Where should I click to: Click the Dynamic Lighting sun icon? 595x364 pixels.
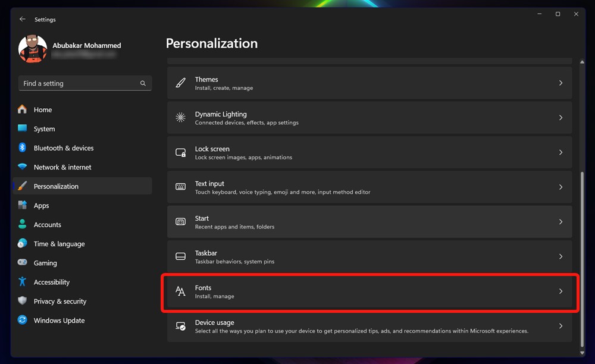coord(180,118)
